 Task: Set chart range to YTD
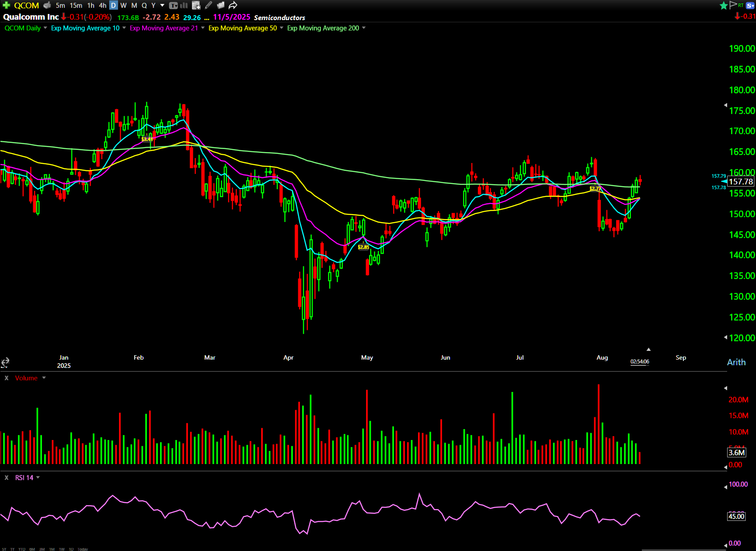click(22, 549)
